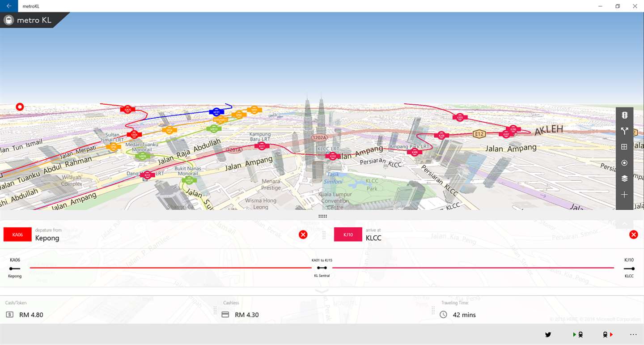Click the RM 4.80 cash token fare
Screen dimensions: 644x345
[x=31, y=315]
